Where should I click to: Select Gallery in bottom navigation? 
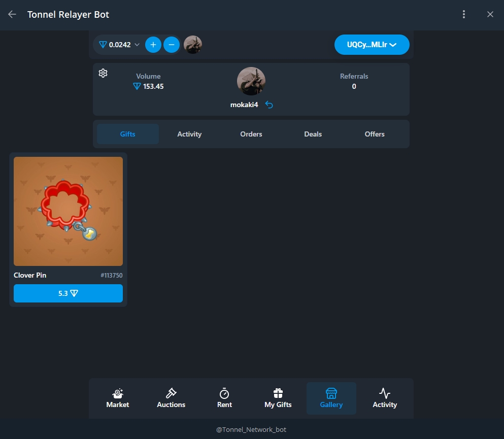(331, 398)
